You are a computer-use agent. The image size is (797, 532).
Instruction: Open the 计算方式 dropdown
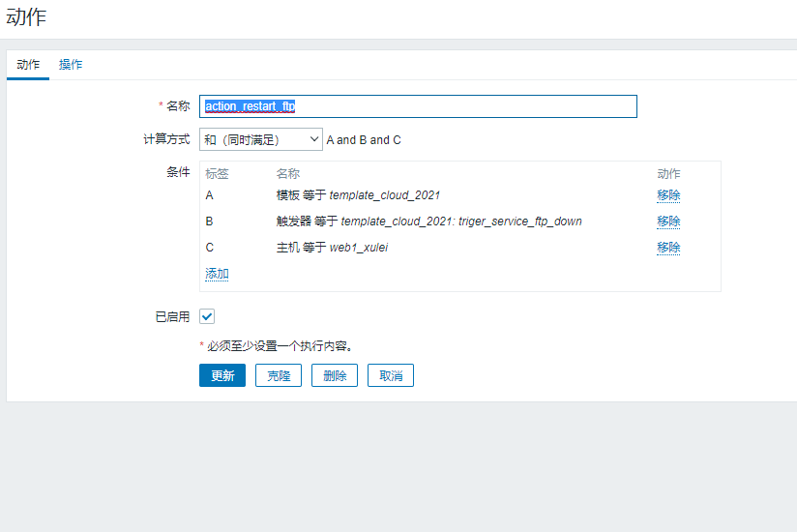point(260,139)
